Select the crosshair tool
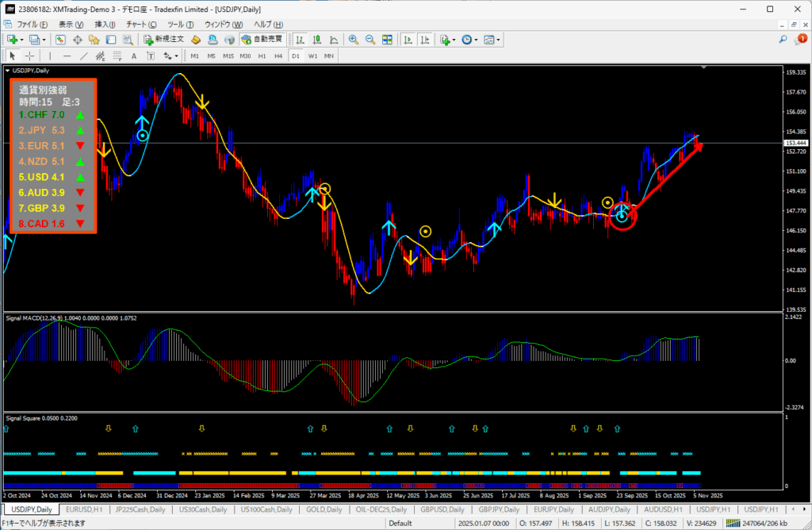Viewport: 812px width, 530px height. 29,56
